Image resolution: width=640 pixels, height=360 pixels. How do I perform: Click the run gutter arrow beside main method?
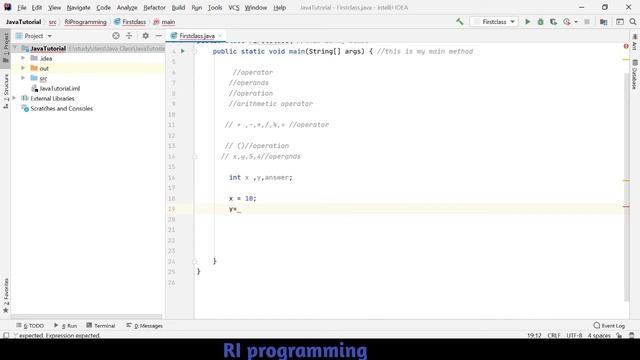pos(182,51)
